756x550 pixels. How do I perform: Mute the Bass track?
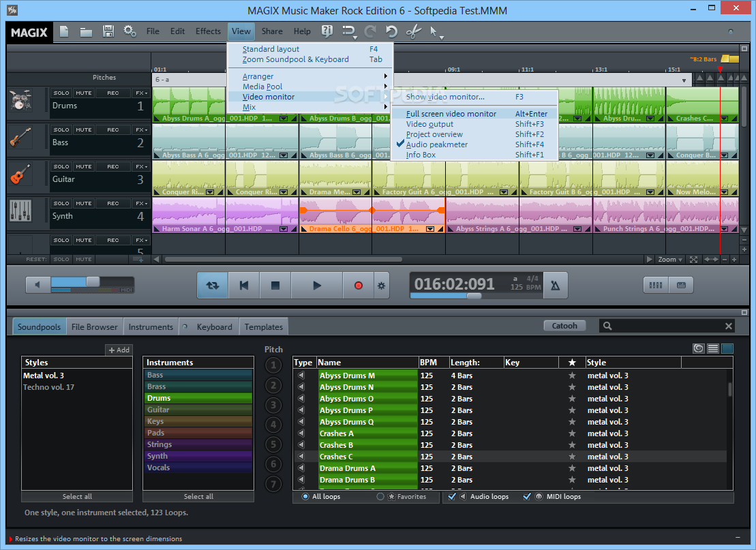pos(83,129)
